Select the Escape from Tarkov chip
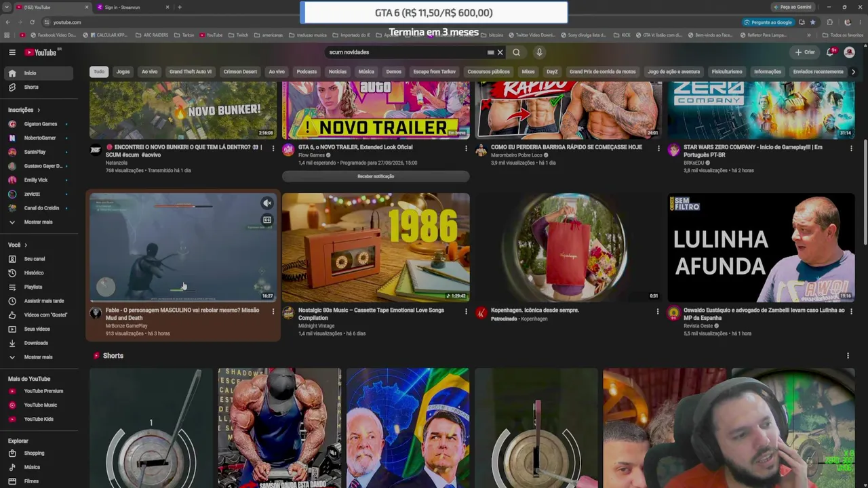Image resolution: width=868 pixels, height=488 pixels. tap(435, 72)
